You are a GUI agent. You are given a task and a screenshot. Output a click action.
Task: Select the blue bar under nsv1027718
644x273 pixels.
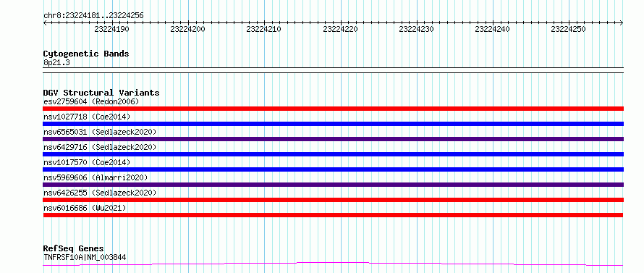tap(333, 124)
